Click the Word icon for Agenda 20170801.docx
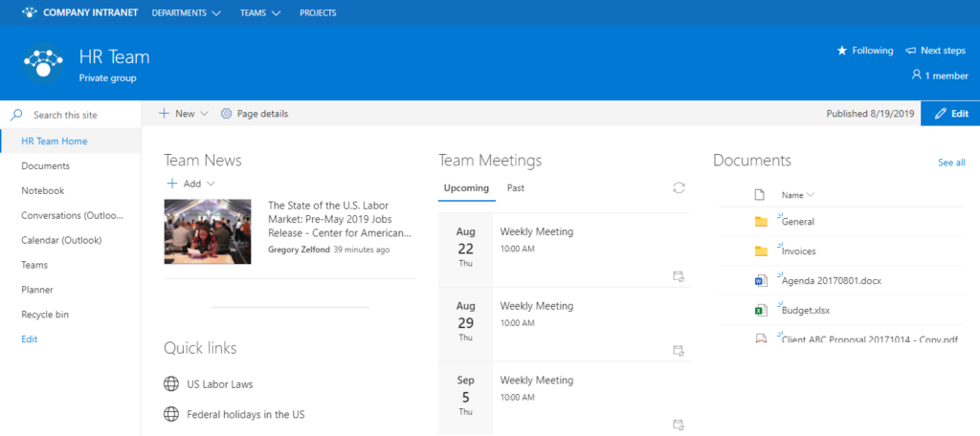This screenshot has height=436, width=980. click(x=761, y=281)
